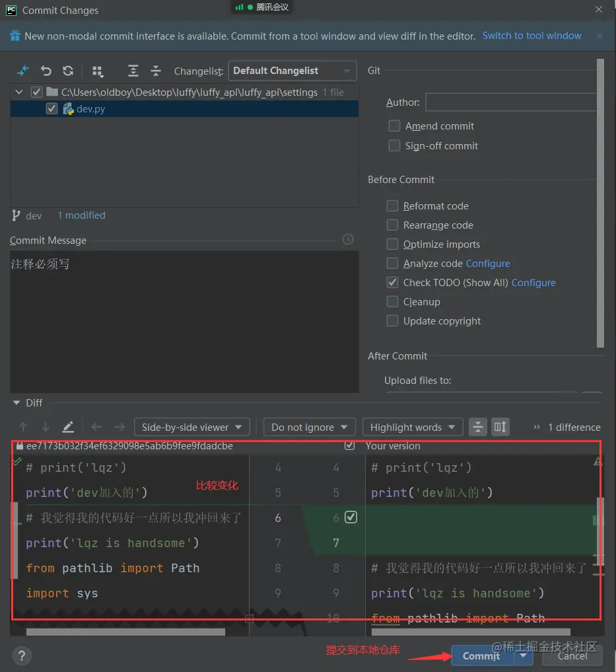Click the settings folder icon
Screen dimensions: 616x672
(x=52, y=92)
